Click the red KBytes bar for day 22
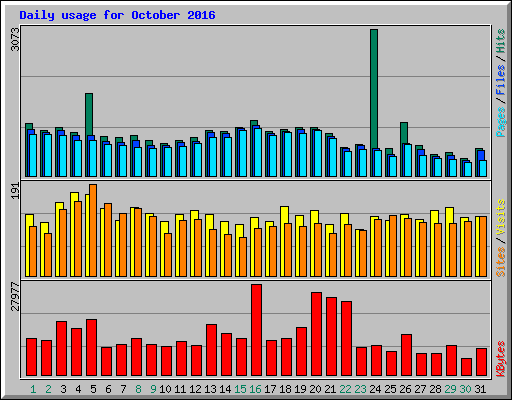Viewport: 512px width, 400px height. pyautogui.click(x=346, y=339)
